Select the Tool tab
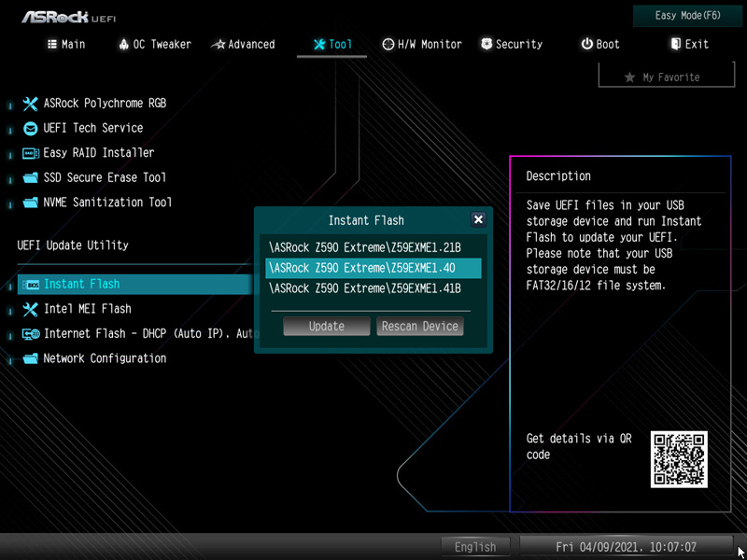 pos(332,44)
